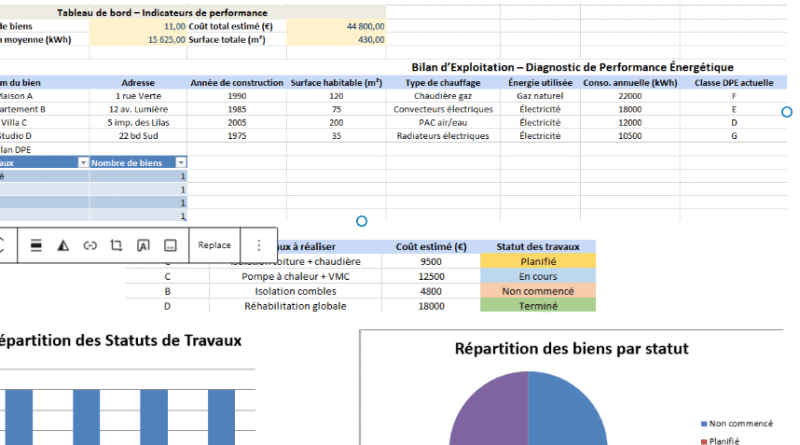The width and height of the screenshot is (800, 445).
Task: Add a caption with the caption icon
Action: [170, 245]
